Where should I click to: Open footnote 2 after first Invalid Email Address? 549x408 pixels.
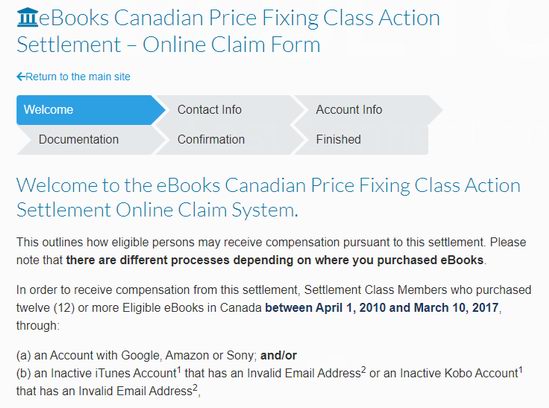coord(363,370)
